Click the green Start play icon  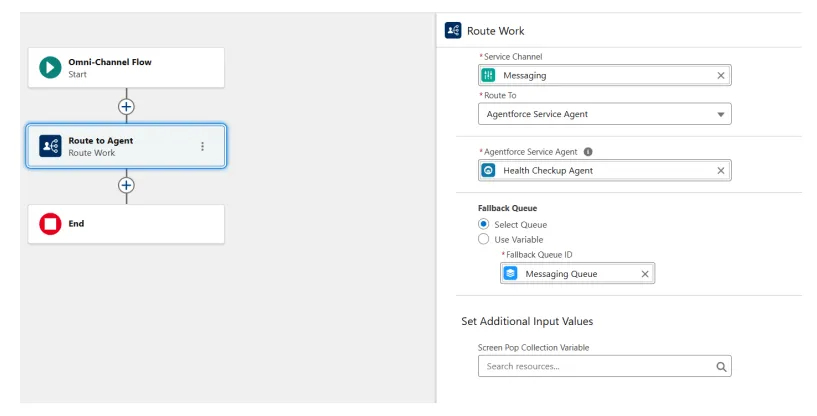pyautogui.click(x=50, y=67)
